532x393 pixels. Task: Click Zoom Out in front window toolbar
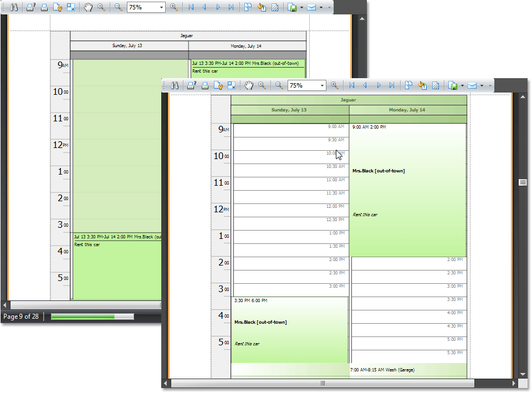[279, 85]
